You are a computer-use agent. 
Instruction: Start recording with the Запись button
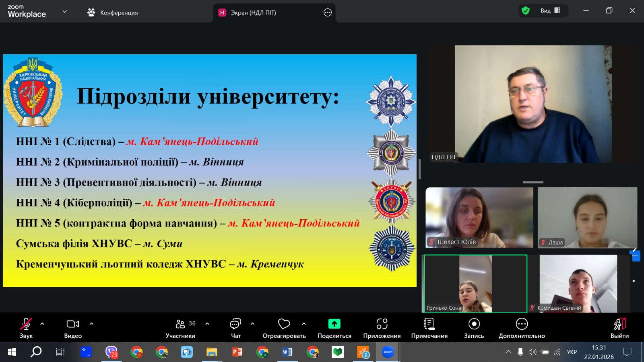pos(474,324)
